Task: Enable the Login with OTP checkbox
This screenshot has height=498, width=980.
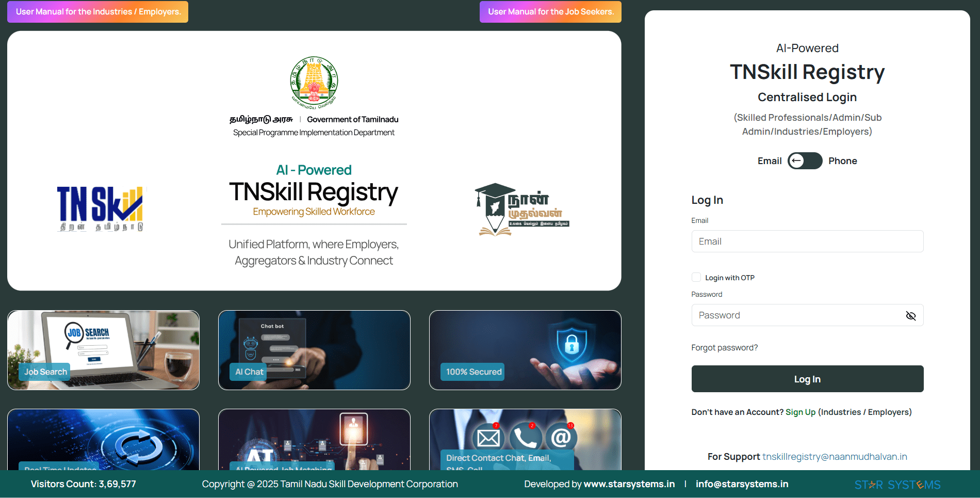Action: pos(696,278)
